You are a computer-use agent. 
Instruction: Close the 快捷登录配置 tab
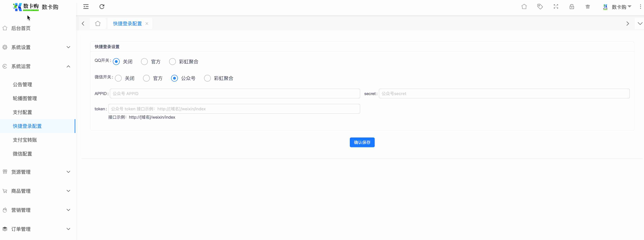point(147,24)
